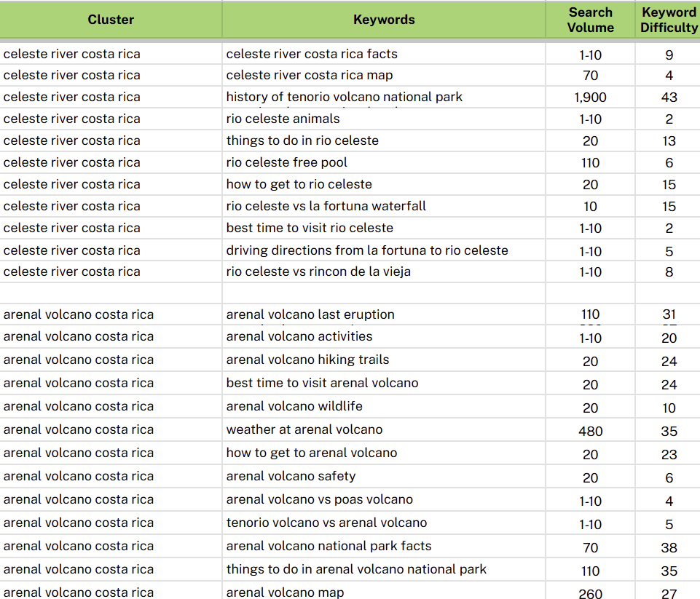Click difficulty 38 for arenal national park facts

(x=668, y=547)
